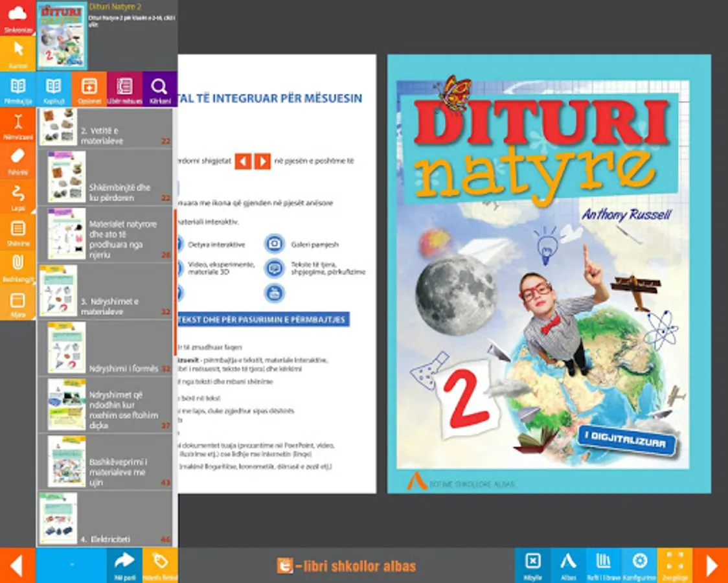
Task: Select the Nënvizoni highlight text tool
Action: pyautogui.click(x=17, y=125)
